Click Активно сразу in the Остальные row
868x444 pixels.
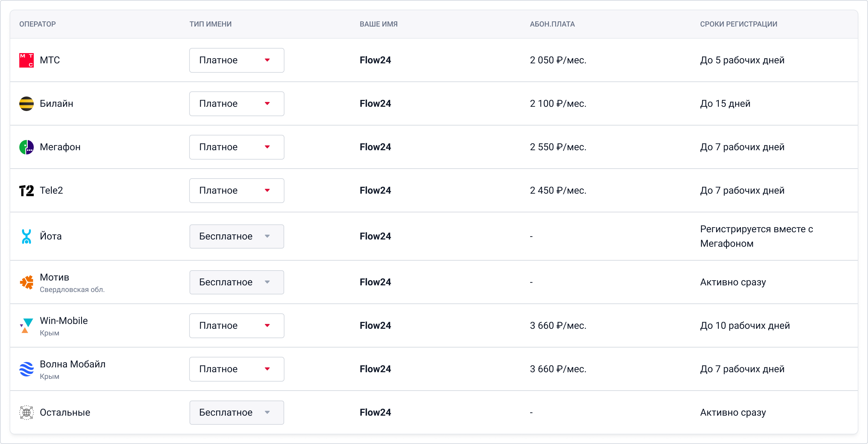pos(733,413)
